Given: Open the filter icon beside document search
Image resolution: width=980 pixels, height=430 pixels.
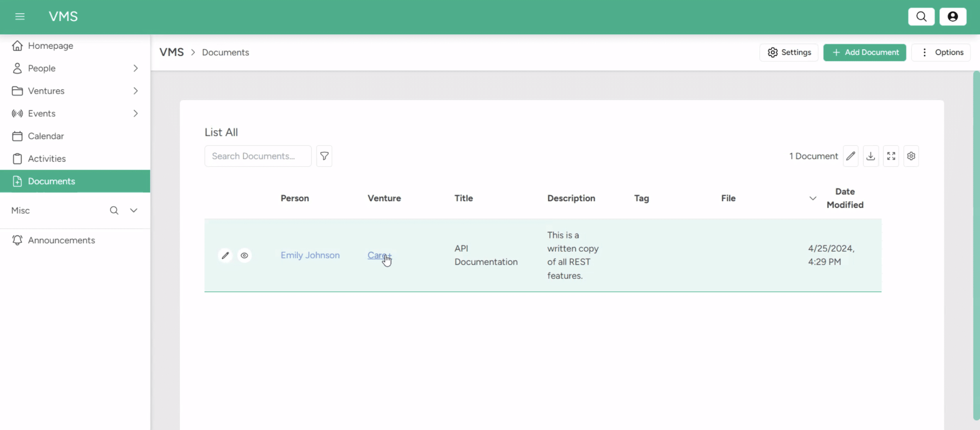Looking at the screenshot, I should (324, 156).
